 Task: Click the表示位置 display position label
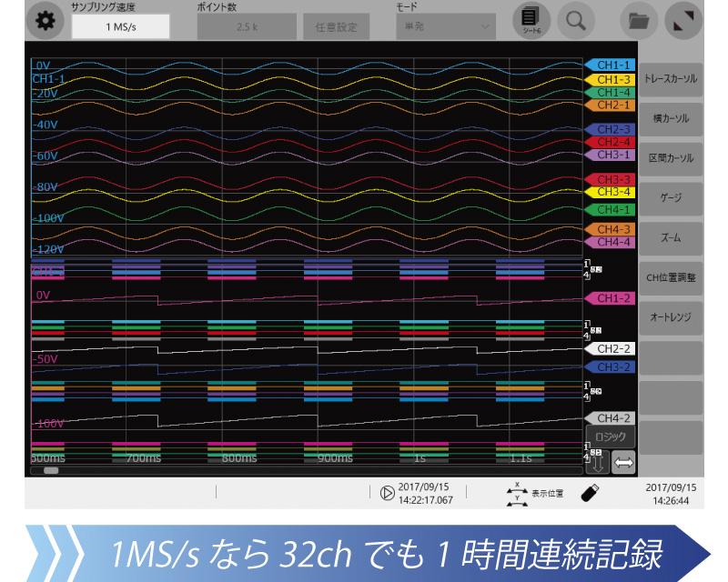(x=548, y=494)
